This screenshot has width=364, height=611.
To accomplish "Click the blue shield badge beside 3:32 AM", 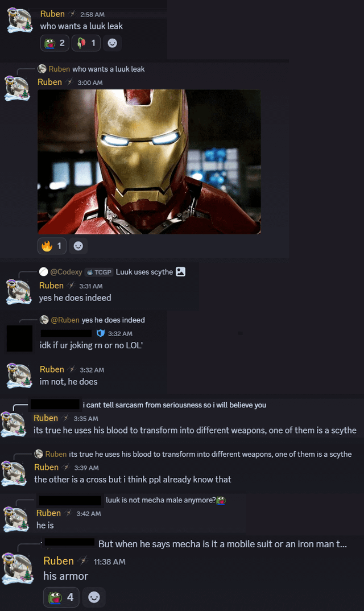I will (100, 333).
